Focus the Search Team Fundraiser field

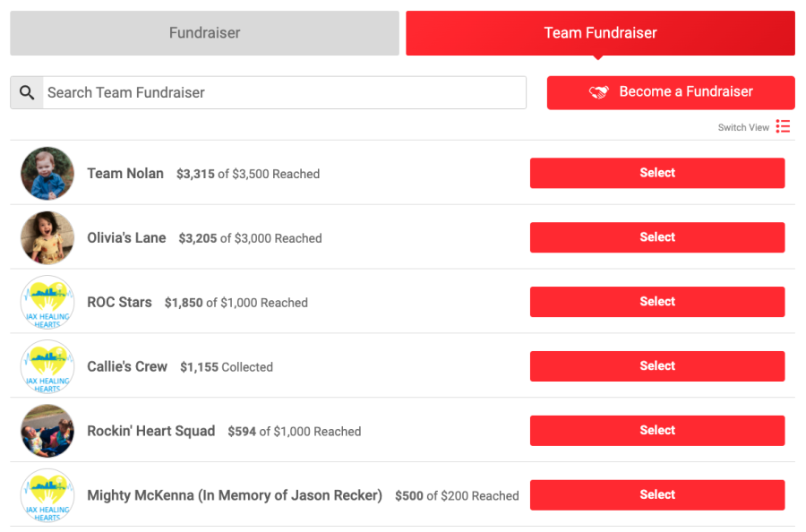click(x=284, y=92)
